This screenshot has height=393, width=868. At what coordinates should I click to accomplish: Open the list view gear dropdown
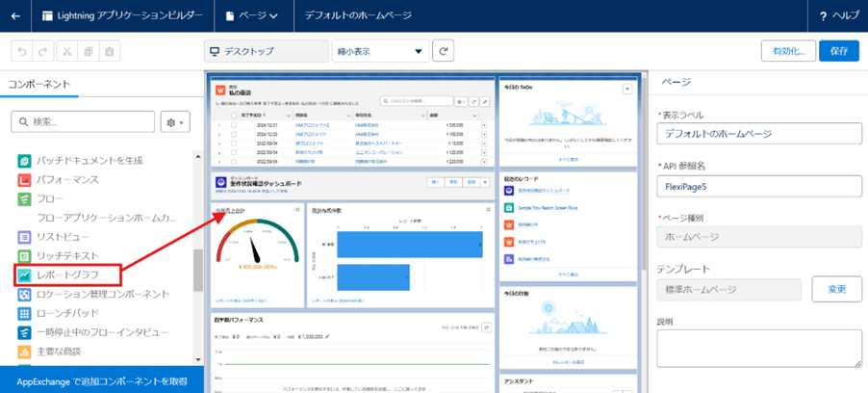coord(461,101)
